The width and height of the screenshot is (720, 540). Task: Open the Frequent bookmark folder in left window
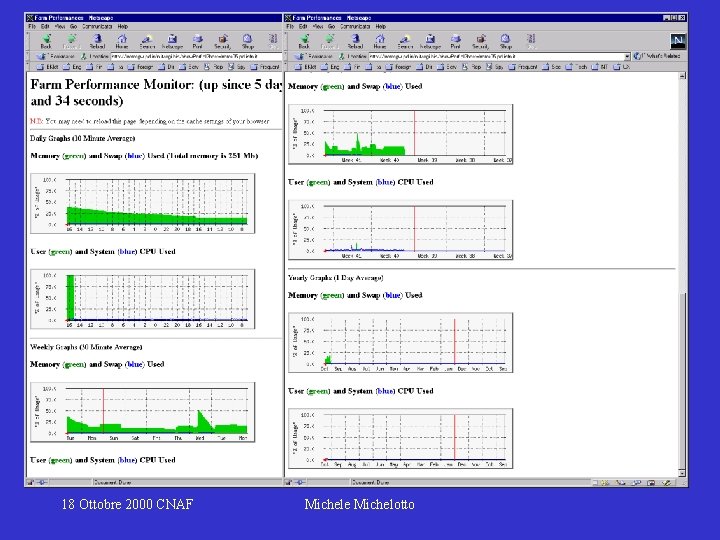[265, 67]
